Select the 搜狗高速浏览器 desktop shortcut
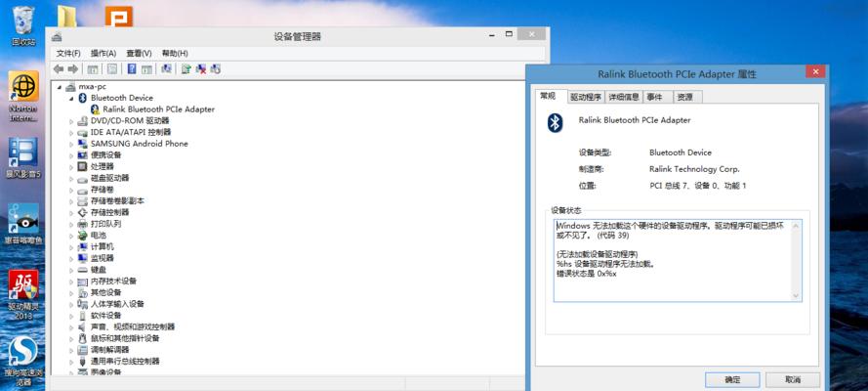 point(22,361)
